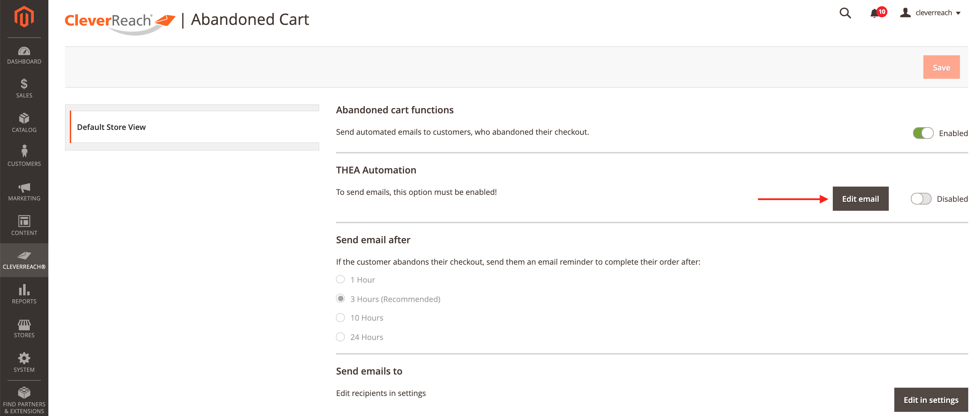Click the search magnifier icon
Image resolution: width=980 pixels, height=416 pixels.
coord(845,13)
